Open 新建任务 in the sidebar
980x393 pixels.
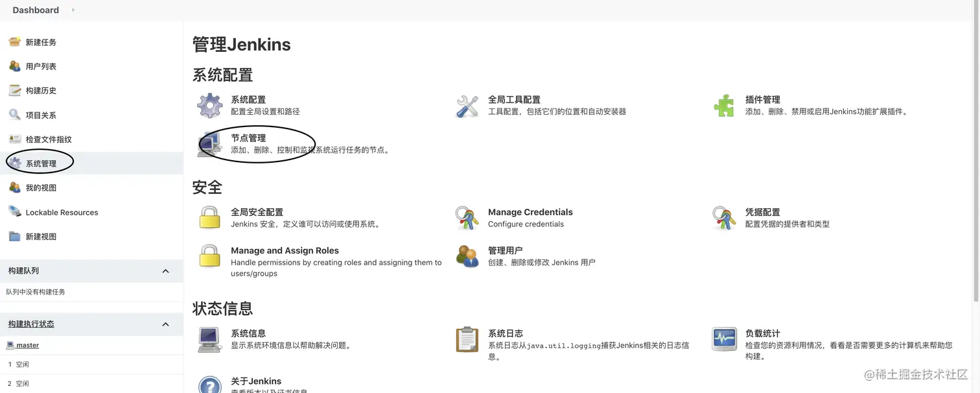[x=41, y=42]
